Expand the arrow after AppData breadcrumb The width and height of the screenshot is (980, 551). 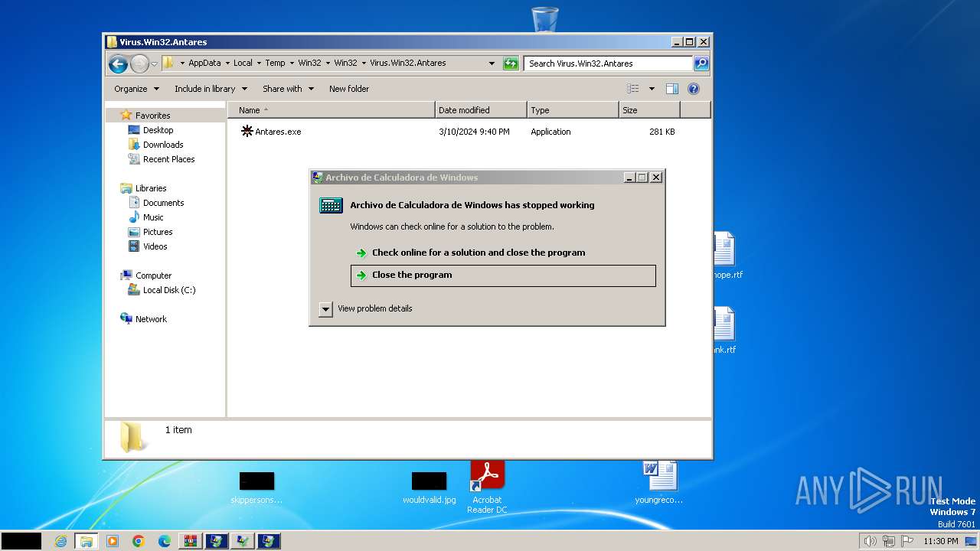[x=227, y=64]
